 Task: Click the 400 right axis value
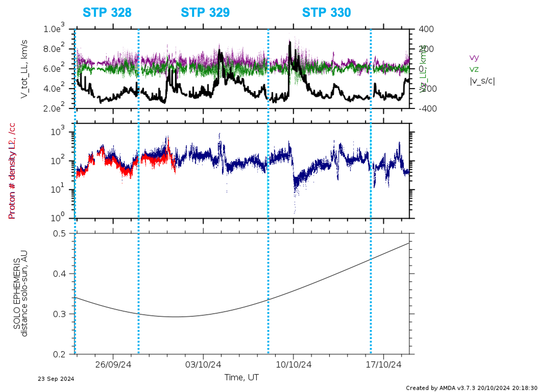[x=426, y=29]
